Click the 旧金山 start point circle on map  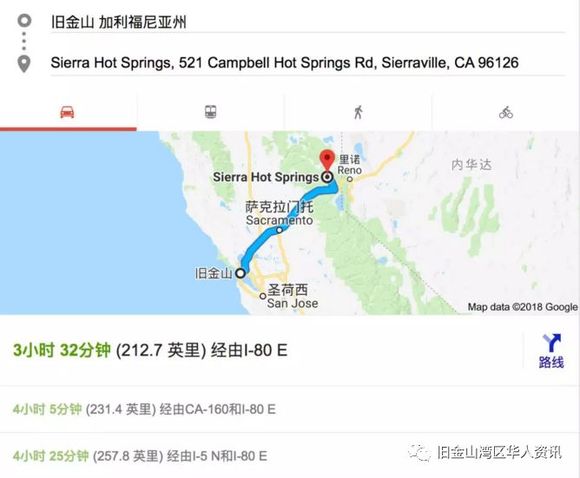click(240, 273)
